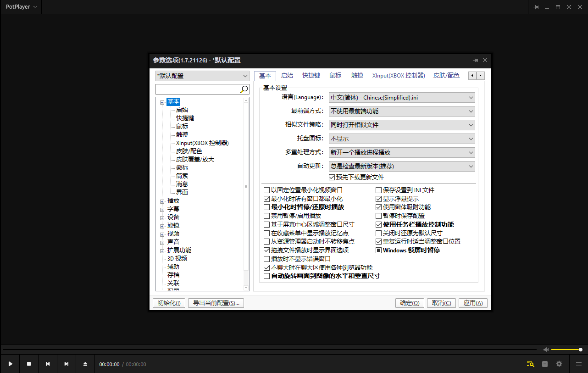Viewport: 588px width, 373px height.
Task: Open the 相似文件策略 dropdown
Action: click(x=402, y=125)
